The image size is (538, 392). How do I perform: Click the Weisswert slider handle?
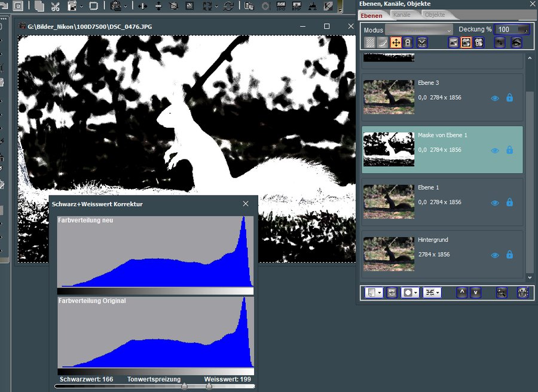coord(209,387)
